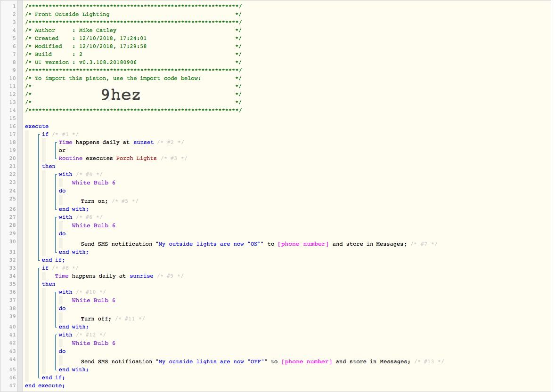This screenshot has height=392, width=555.
Task: Click the "OFF" SMS notification message text
Action: 212,361
